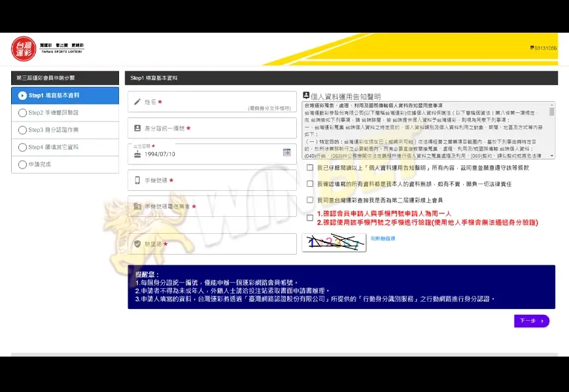Click the mobile phone icon in the phone number field
This screenshot has height=392, width=569.
tap(137, 180)
